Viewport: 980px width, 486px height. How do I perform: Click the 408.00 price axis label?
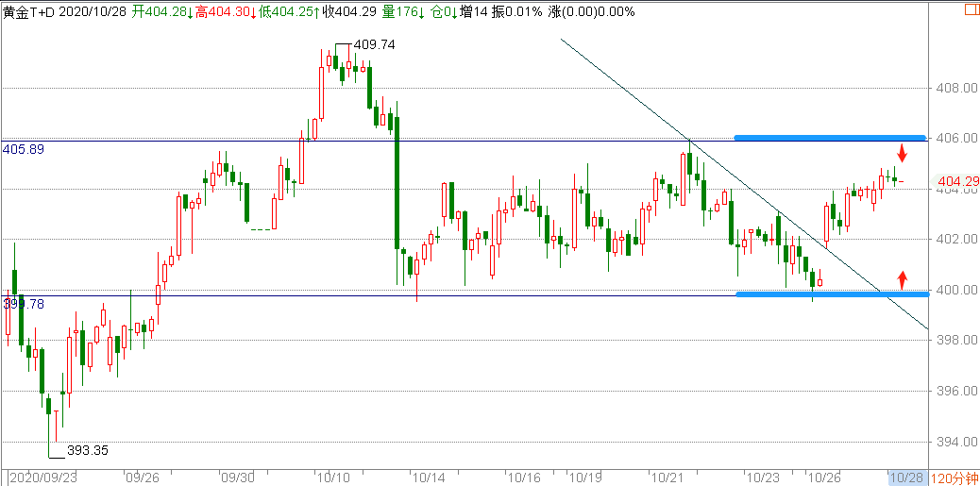955,88
